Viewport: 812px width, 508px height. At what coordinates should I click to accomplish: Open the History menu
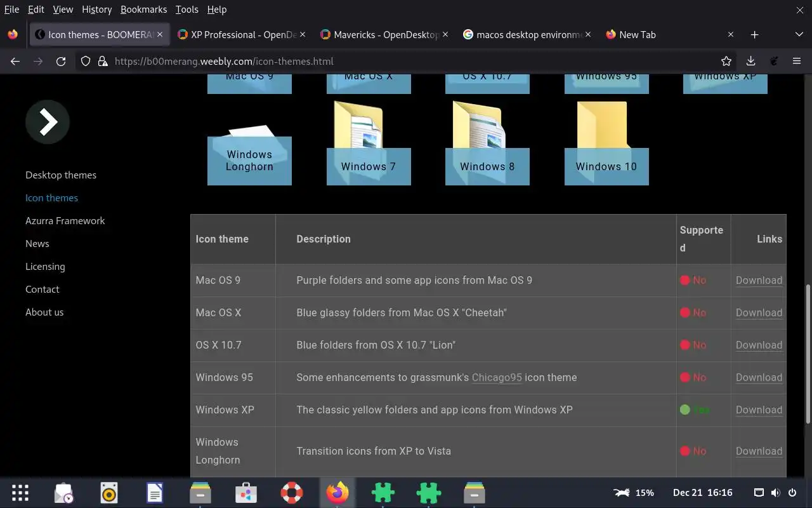pos(96,10)
